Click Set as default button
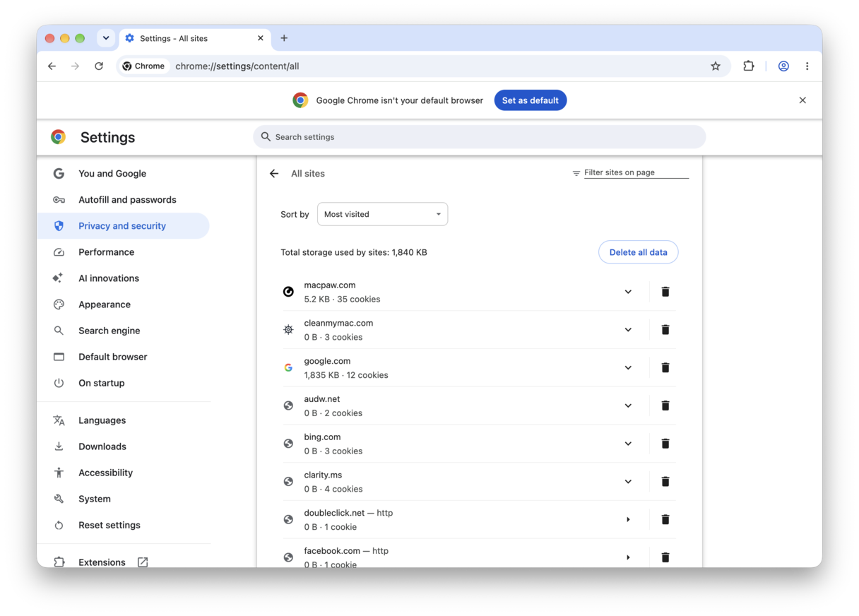 (x=530, y=100)
